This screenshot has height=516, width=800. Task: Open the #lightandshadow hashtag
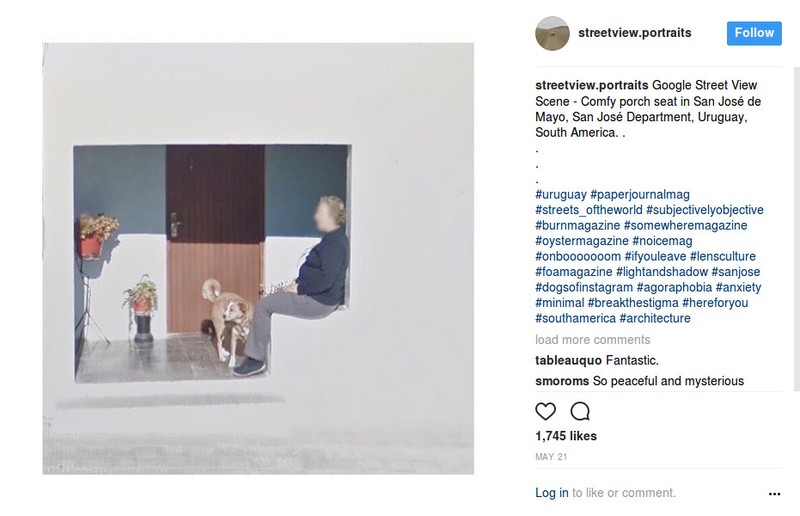662,272
